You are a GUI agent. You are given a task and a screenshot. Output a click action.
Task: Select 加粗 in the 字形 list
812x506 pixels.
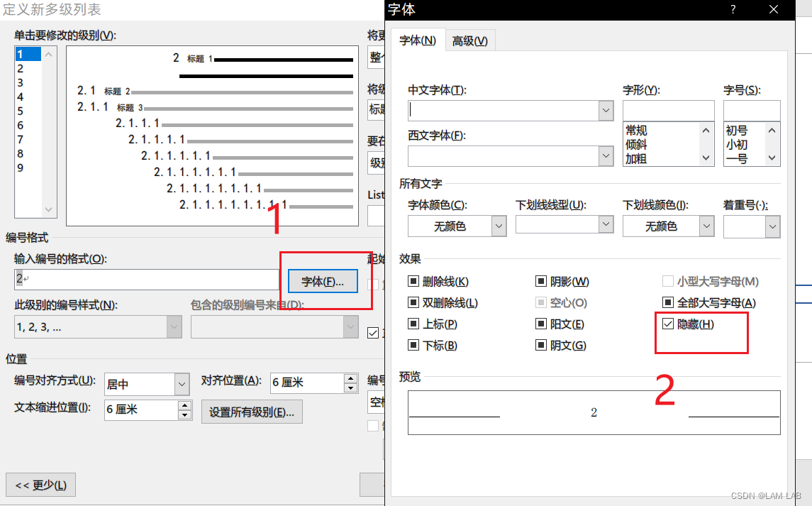click(x=636, y=159)
